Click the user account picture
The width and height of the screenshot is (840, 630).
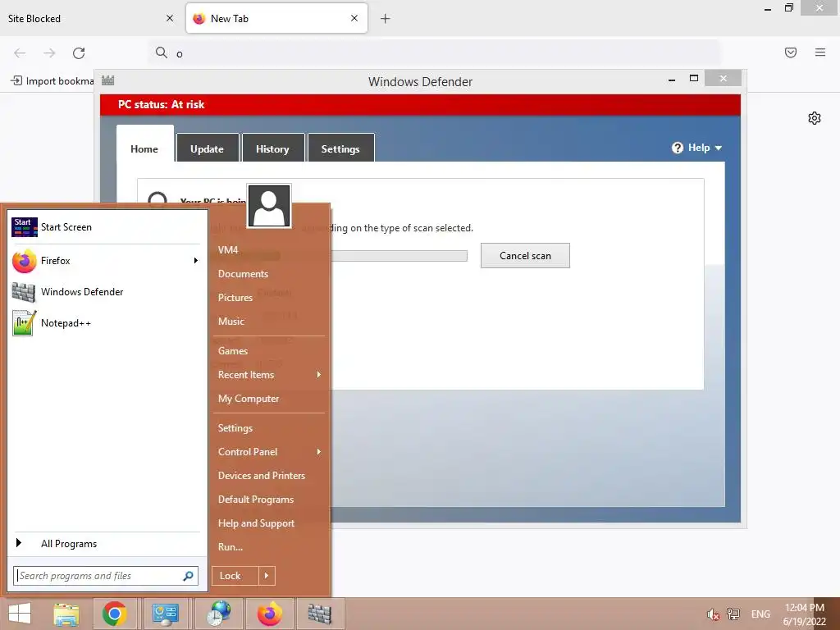click(269, 206)
